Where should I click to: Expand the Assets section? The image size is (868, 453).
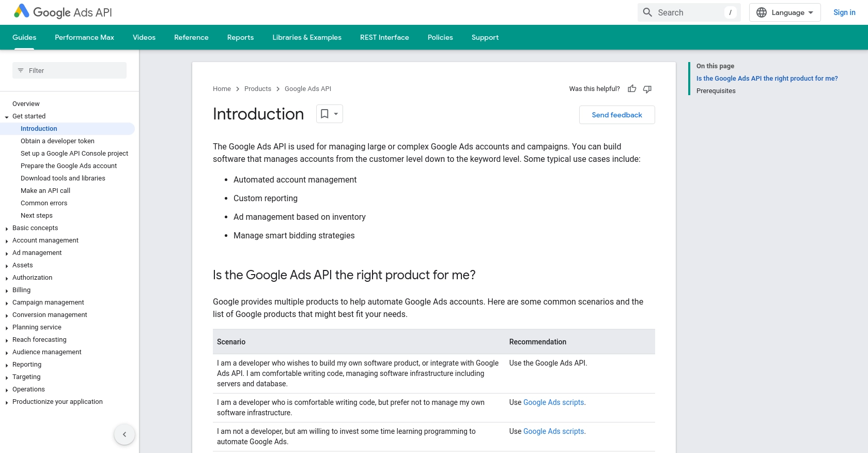(x=7, y=265)
